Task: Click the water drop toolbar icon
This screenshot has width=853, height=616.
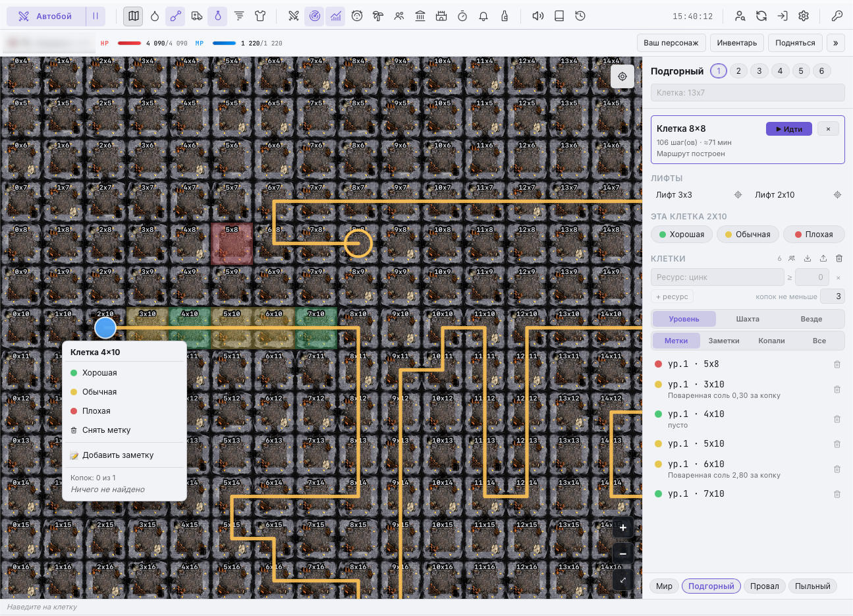Action: [x=155, y=16]
